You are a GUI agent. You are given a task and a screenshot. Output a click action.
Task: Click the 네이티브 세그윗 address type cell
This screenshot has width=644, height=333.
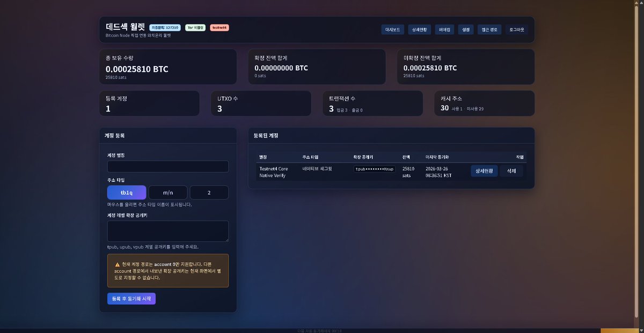tap(317, 168)
